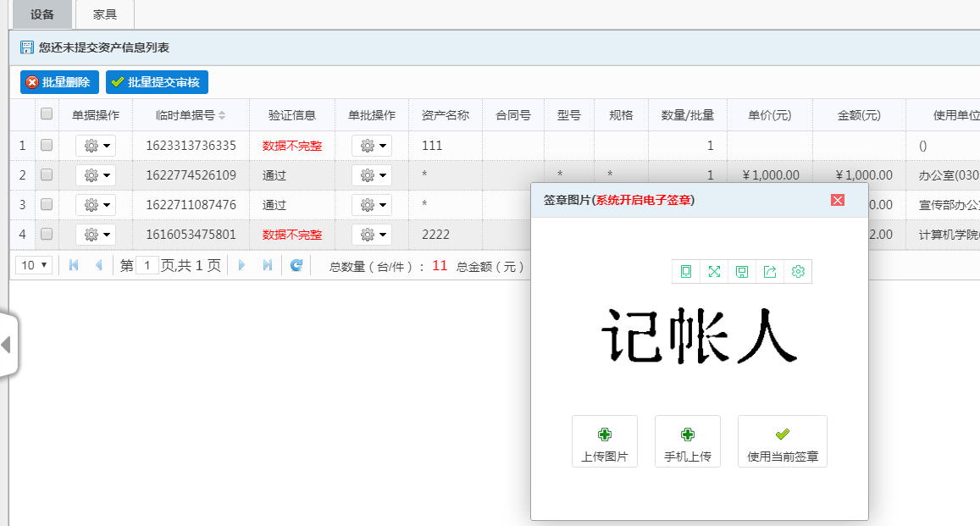The width and height of the screenshot is (980, 526).
Task: Click the page number input field
Action: pos(147,265)
